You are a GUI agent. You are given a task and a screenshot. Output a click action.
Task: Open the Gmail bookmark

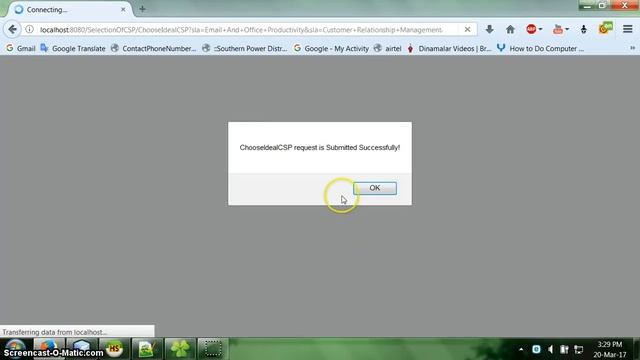point(21,49)
